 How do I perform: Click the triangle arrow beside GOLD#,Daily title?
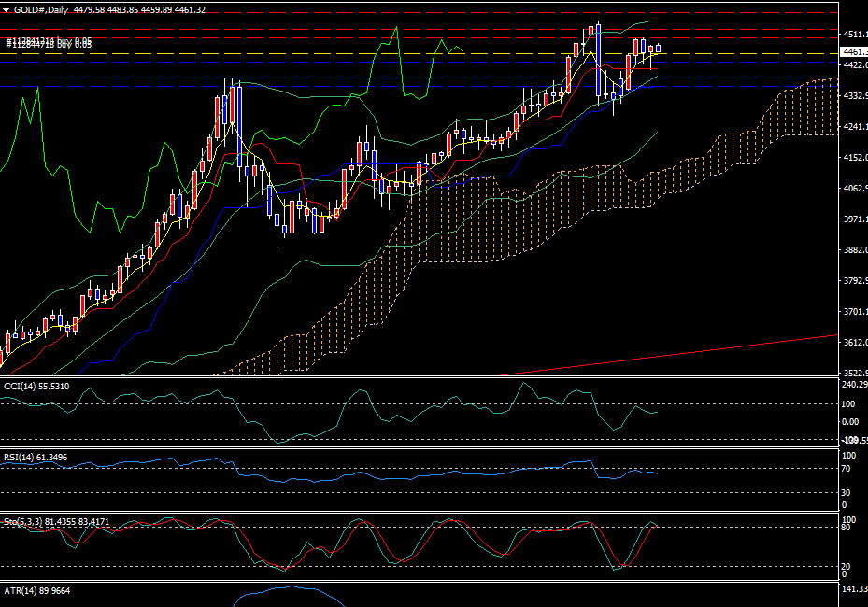pyautogui.click(x=7, y=10)
